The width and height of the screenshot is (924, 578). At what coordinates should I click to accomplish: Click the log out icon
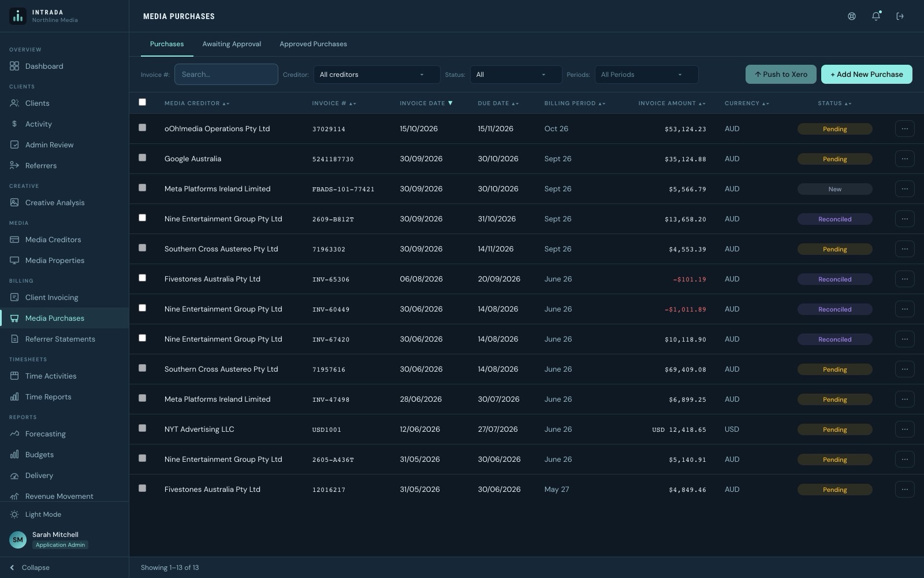[x=900, y=16]
